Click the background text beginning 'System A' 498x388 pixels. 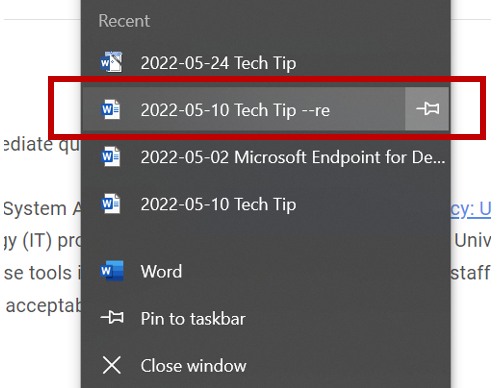(x=42, y=209)
